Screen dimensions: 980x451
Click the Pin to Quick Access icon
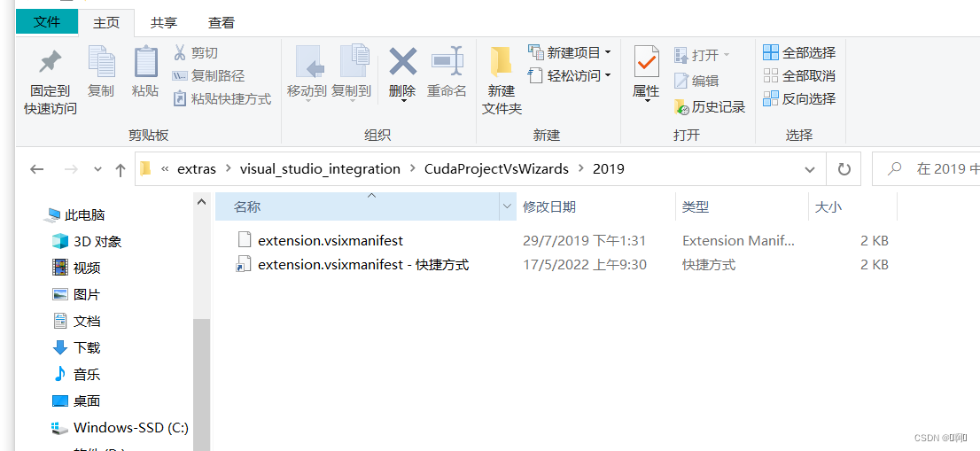pyautogui.click(x=50, y=62)
